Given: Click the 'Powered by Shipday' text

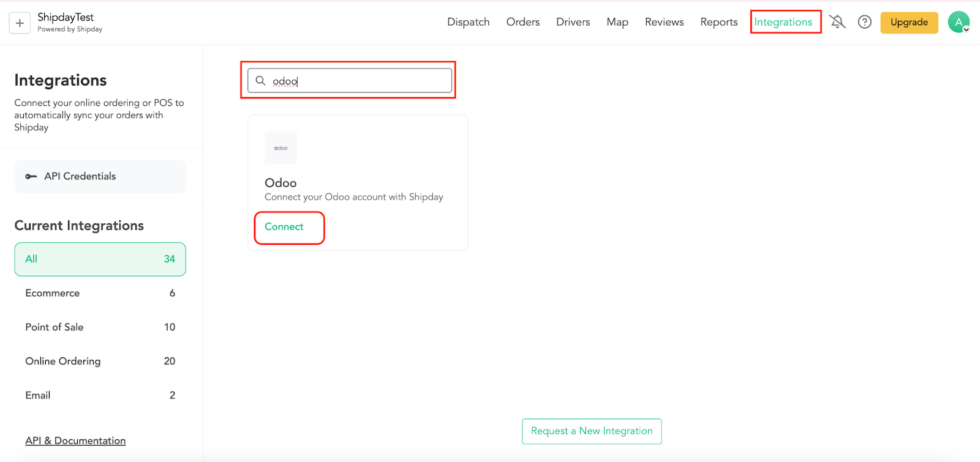Looking at the screenshot, I should [70, 29].
